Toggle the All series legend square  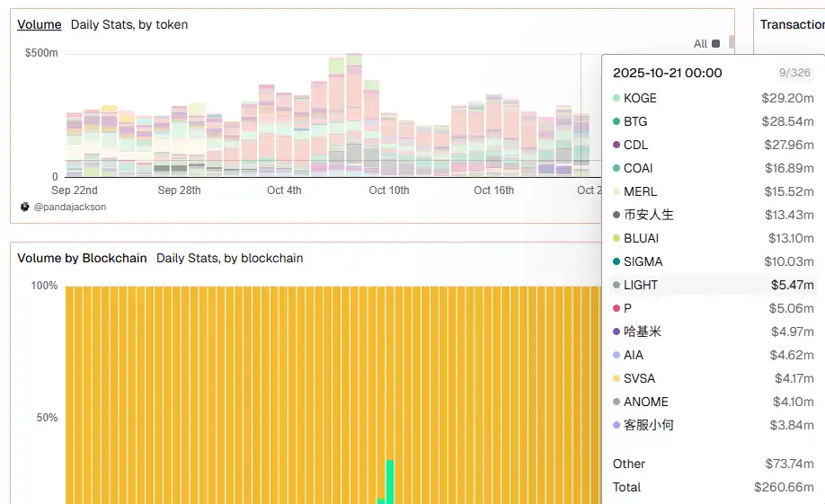click(716, 43)
